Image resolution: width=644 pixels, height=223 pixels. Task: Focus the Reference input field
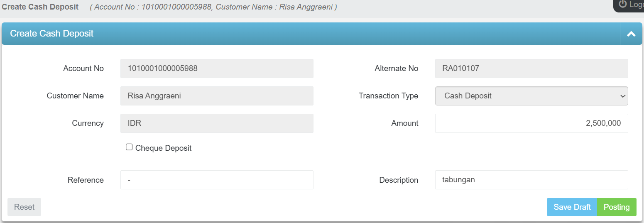pyautogui.click(x=216, y=180)
